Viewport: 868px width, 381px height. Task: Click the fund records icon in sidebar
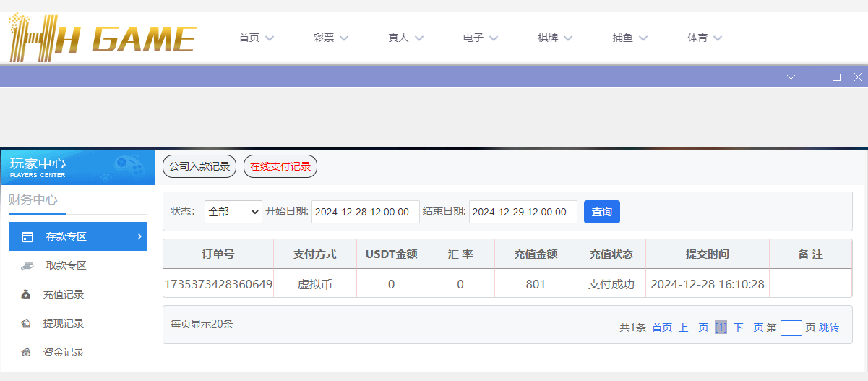click(27, 353)
